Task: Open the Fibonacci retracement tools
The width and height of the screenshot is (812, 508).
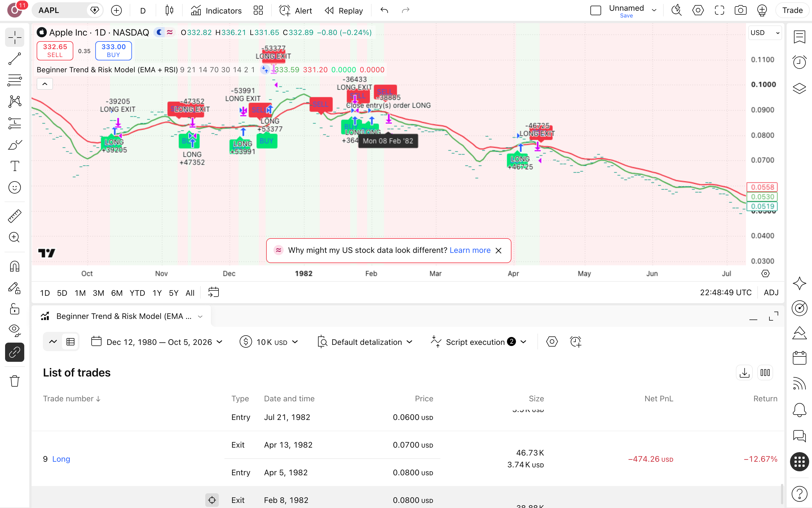Action: click(x=14, y=80)
